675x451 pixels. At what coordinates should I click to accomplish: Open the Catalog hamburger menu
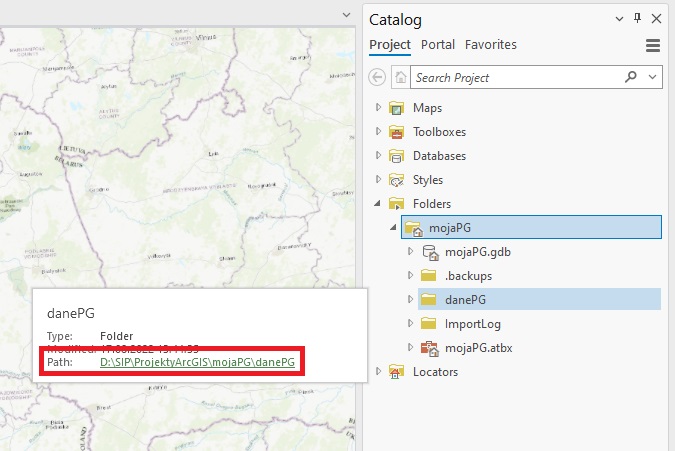click(x=653, y=45)
